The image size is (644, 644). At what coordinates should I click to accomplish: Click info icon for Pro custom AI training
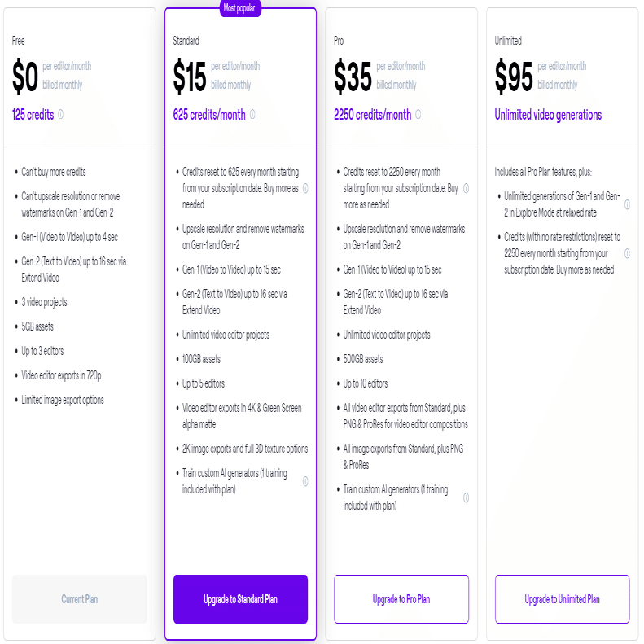pos(466,497)
